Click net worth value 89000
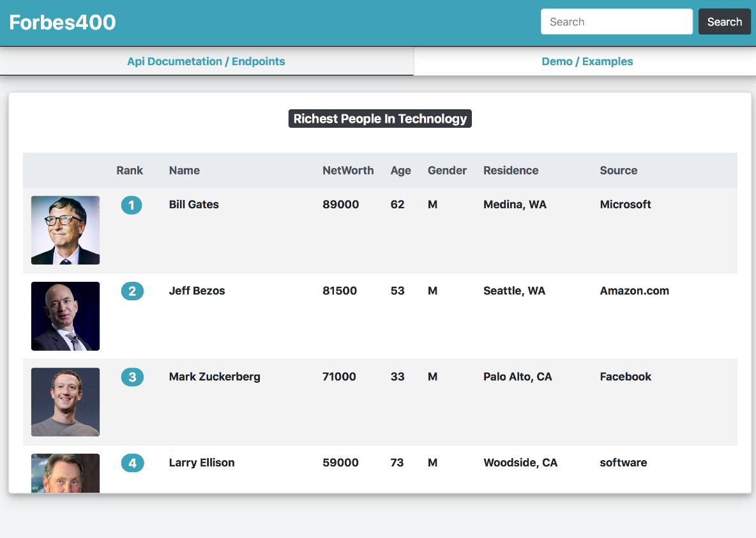756x538 pixels. (x=341, y=204)
